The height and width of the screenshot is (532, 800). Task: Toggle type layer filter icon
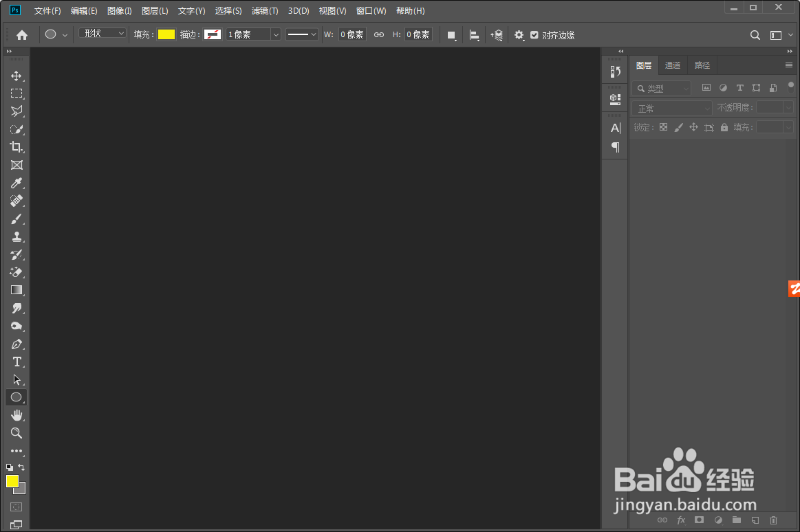tap(739, 88)
